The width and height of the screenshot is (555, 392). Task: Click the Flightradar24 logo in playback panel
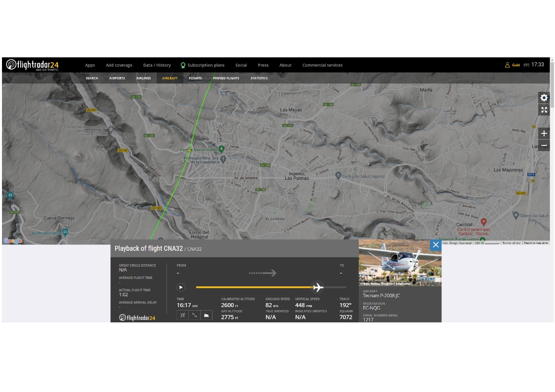137,318
